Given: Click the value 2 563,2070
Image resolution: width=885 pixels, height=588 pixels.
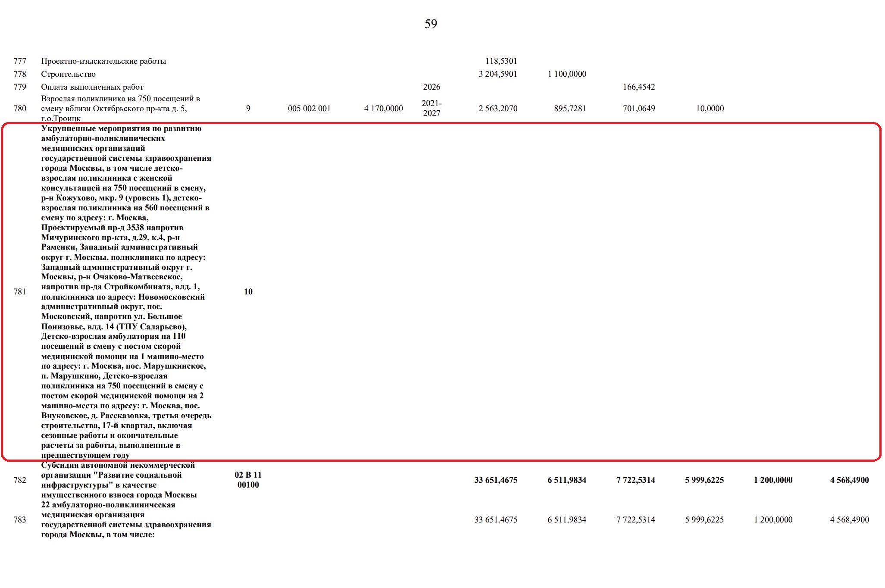Looking at the screenshot, I should click(497, 109).
